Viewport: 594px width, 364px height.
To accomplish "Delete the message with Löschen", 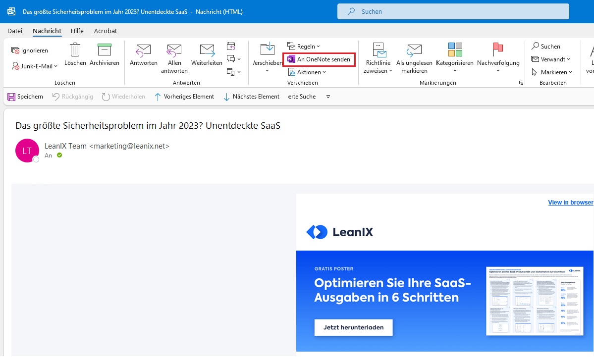I will click(x=75, y=54).
